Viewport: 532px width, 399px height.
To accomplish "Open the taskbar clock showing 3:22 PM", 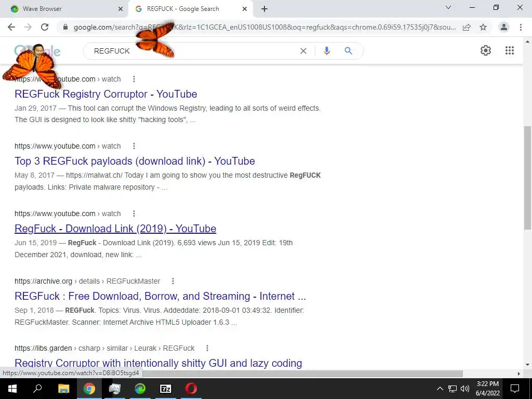I will point(487,389).
